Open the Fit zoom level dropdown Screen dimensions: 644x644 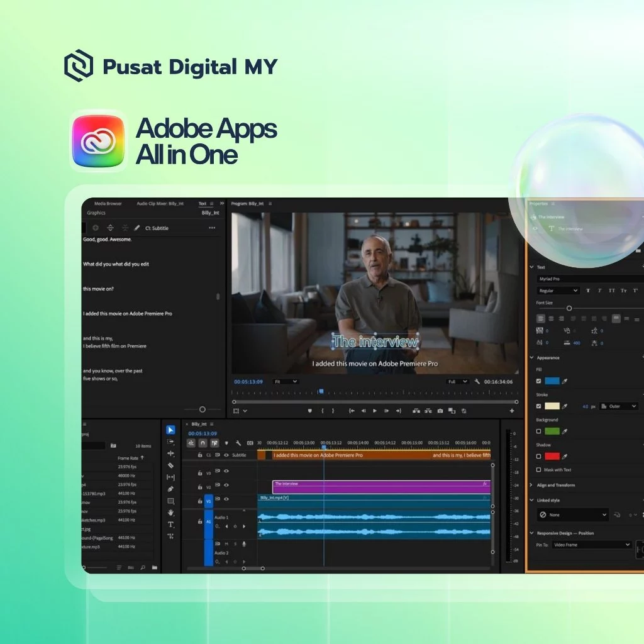286,382
